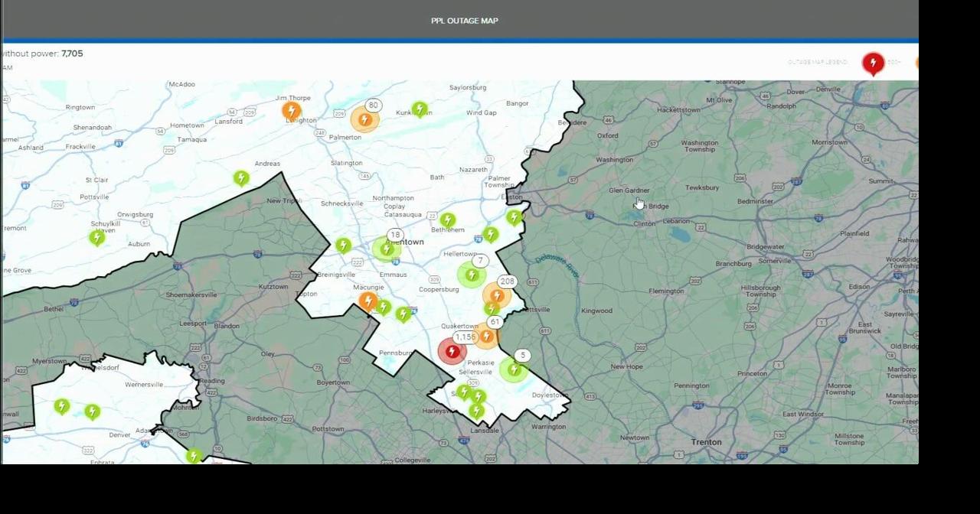Click the Trenton city label on map
Viewport: 980px width, 514px height.
coord(706,442)
